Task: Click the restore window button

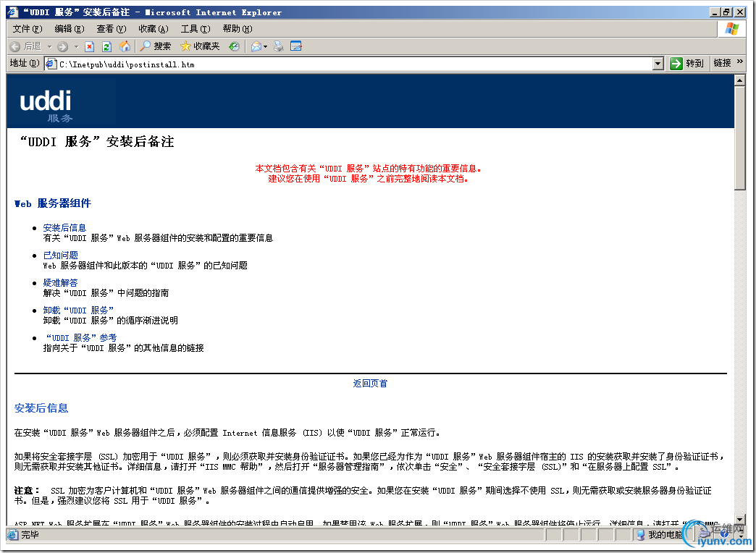Action: (726, 12)
